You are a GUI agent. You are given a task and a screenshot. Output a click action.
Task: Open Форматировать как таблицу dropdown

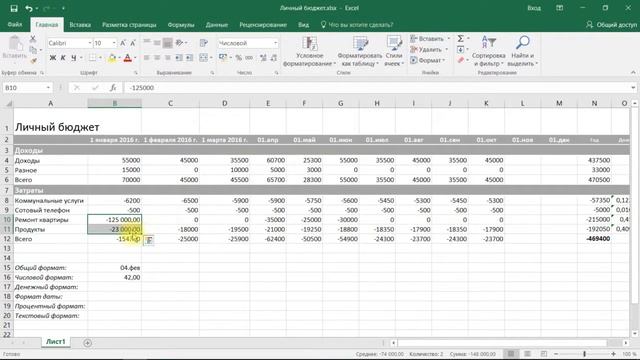[360, 51]
